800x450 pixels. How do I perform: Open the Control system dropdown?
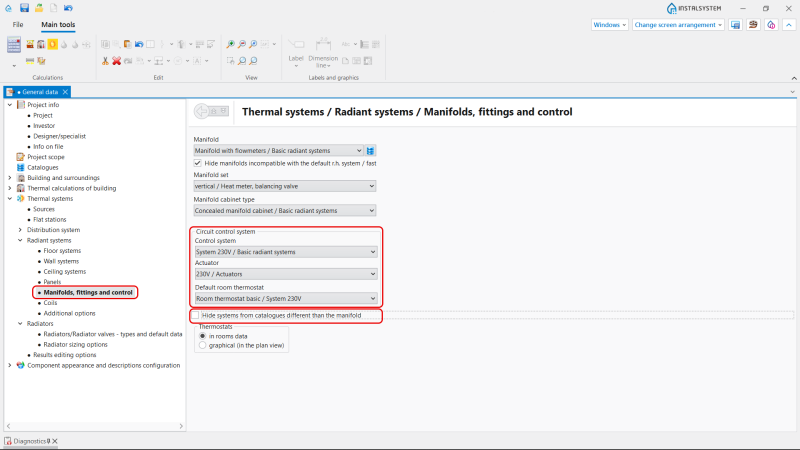(x=286, y=252)
